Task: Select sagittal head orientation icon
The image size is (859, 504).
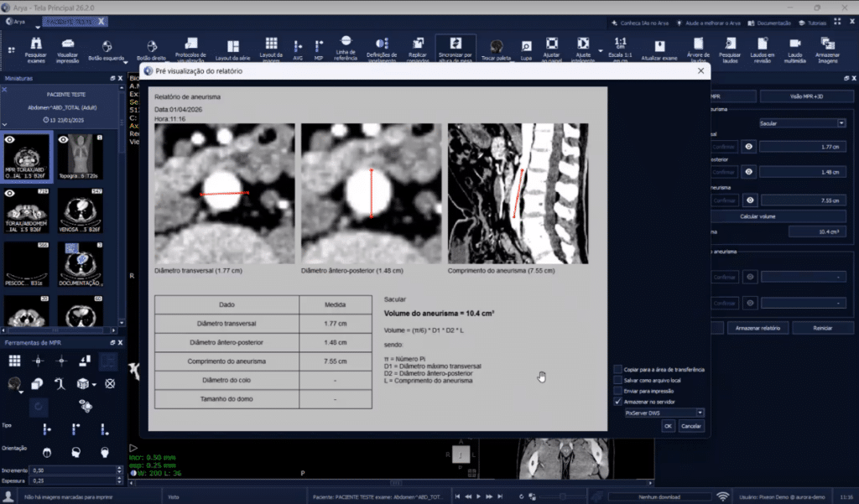Action: coord(75,452)
